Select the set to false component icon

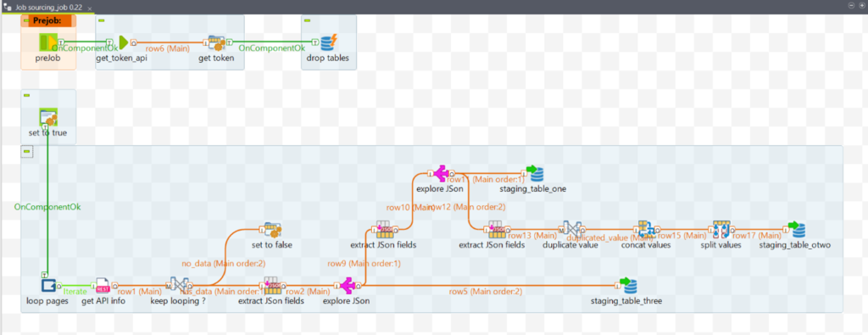point(272,229)
